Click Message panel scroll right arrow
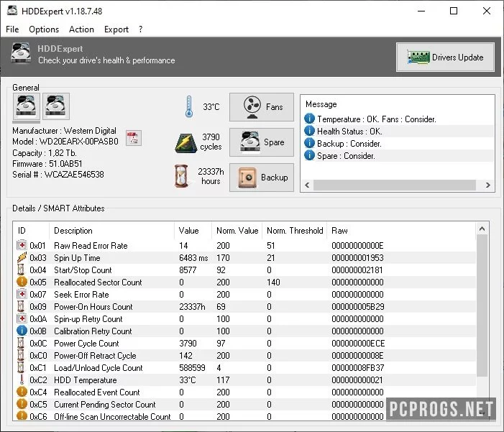 tap(488, 185)
